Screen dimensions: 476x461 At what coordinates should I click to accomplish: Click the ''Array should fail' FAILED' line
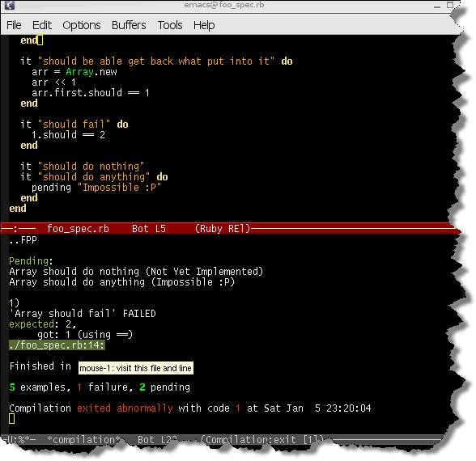point(83,314)
